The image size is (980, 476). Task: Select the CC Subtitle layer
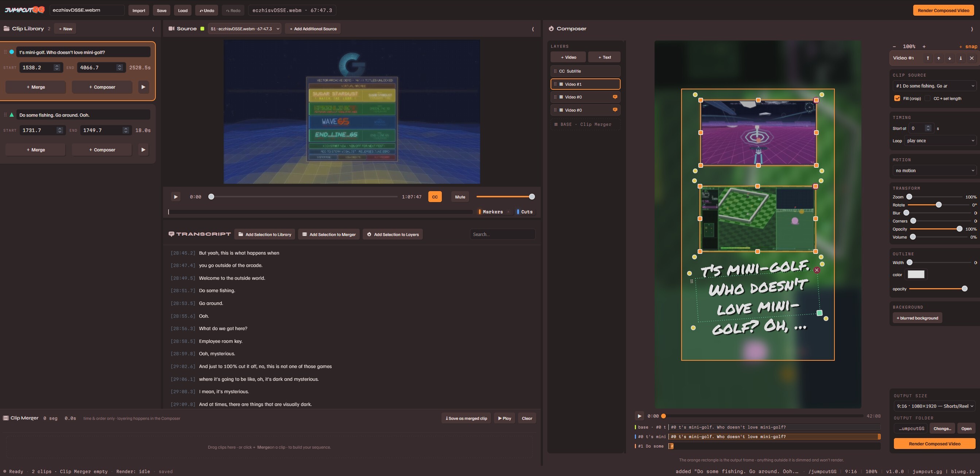point(586,71)
